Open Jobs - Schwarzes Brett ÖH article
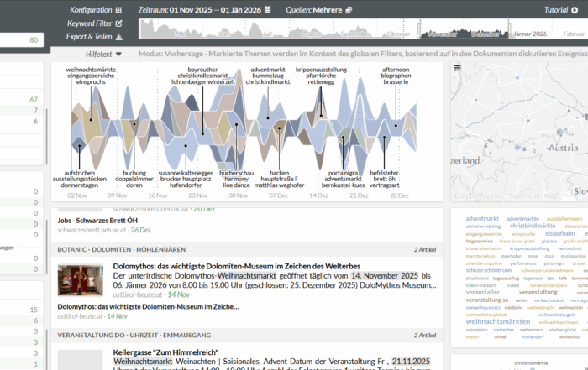The width and height of the screenshot is (588, 370). pos(97,221)
